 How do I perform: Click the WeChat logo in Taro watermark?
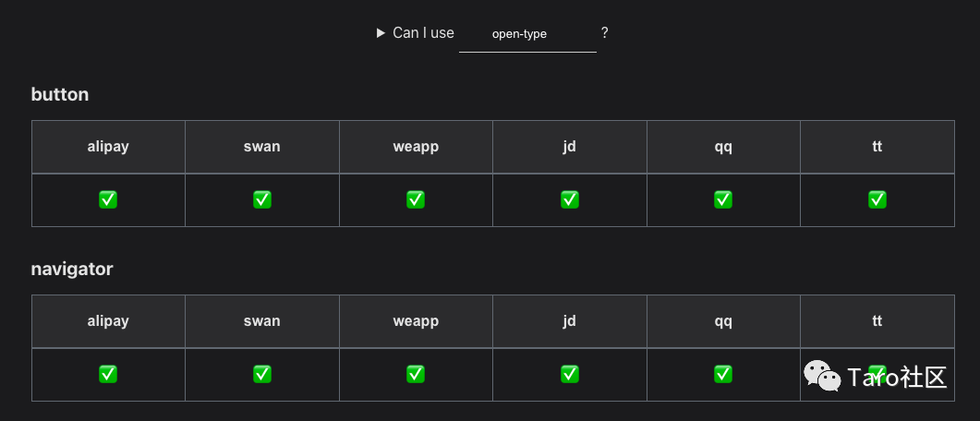tap(822, 376)
